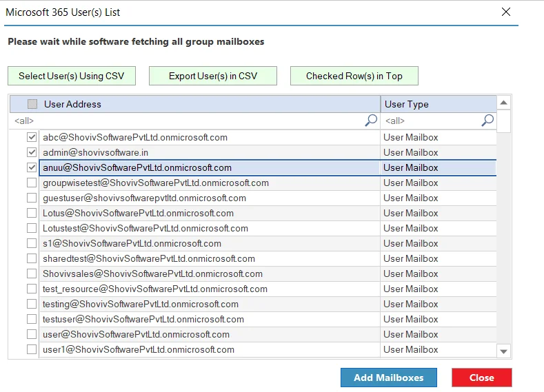
Task: Click the scroll up arrow of the list
Action: [x=504, y=103]
